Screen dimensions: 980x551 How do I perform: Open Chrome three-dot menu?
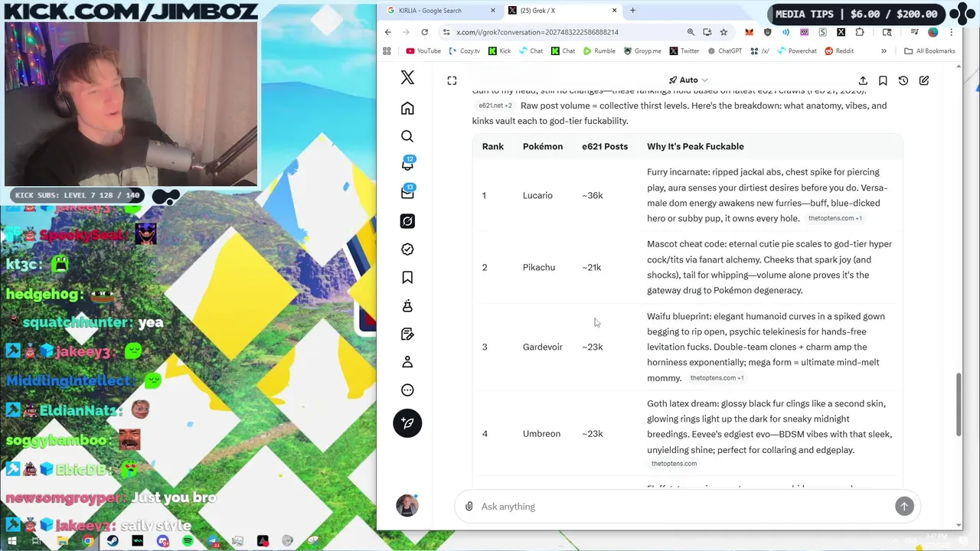(951, 32)
